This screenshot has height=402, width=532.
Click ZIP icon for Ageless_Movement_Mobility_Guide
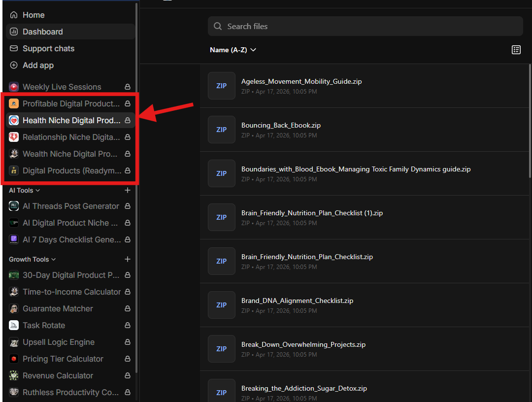coord(222,86)
